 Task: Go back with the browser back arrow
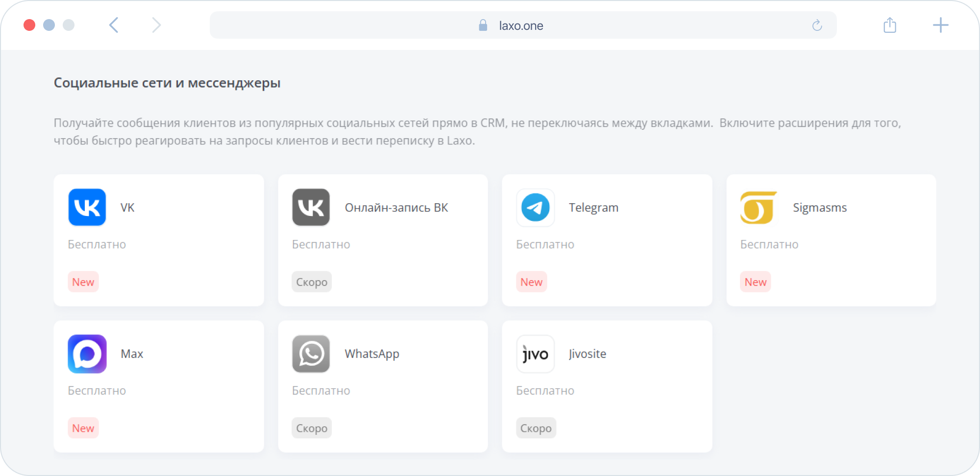[114, 25]
